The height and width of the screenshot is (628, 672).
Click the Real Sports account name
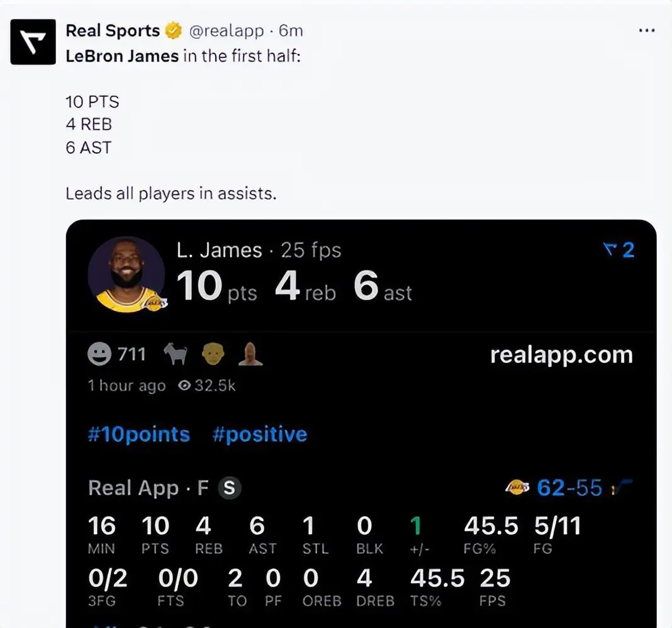tap(113, 30)
